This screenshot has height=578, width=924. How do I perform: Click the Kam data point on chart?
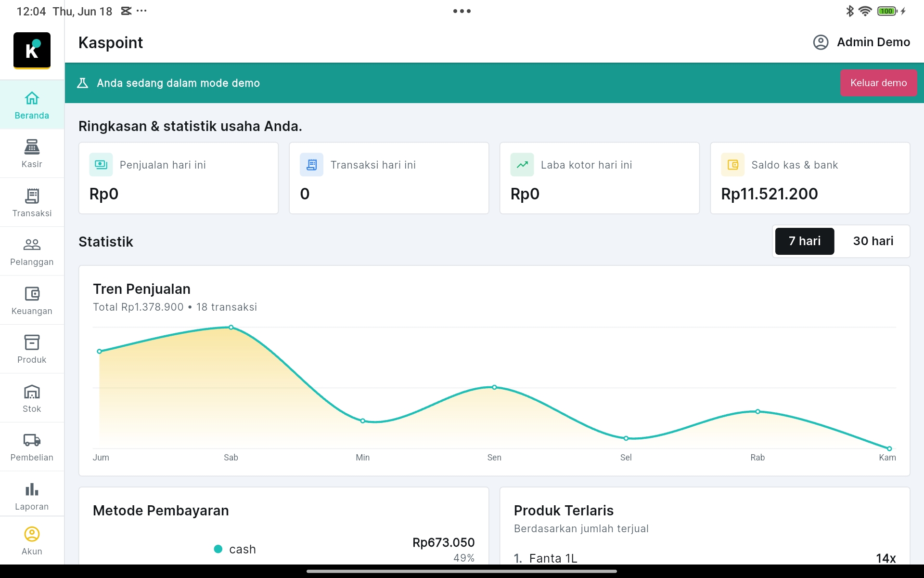889,448
